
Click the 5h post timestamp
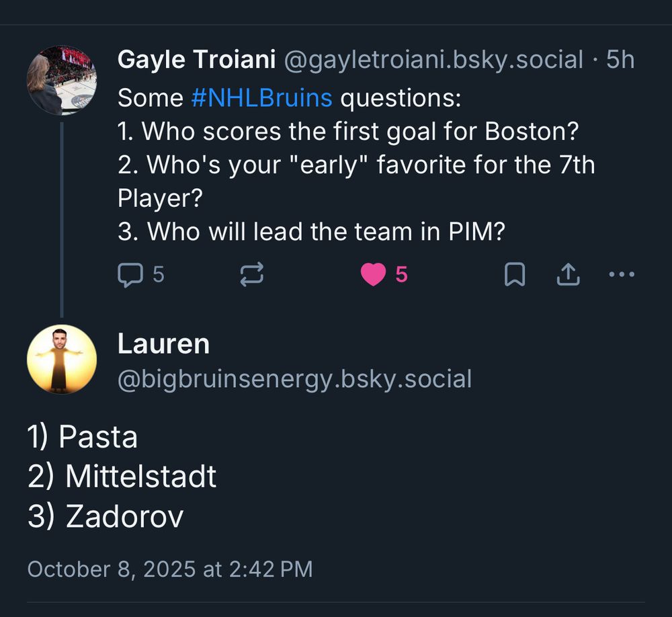620,60
